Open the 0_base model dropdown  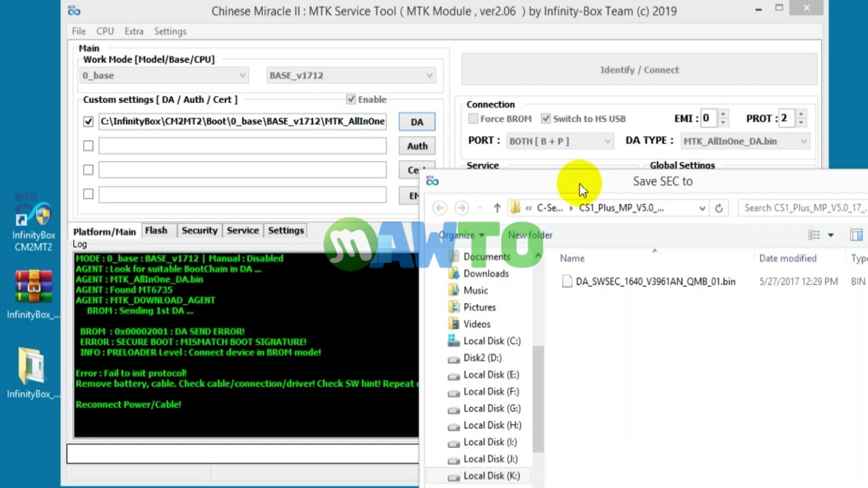coord(163,75)
